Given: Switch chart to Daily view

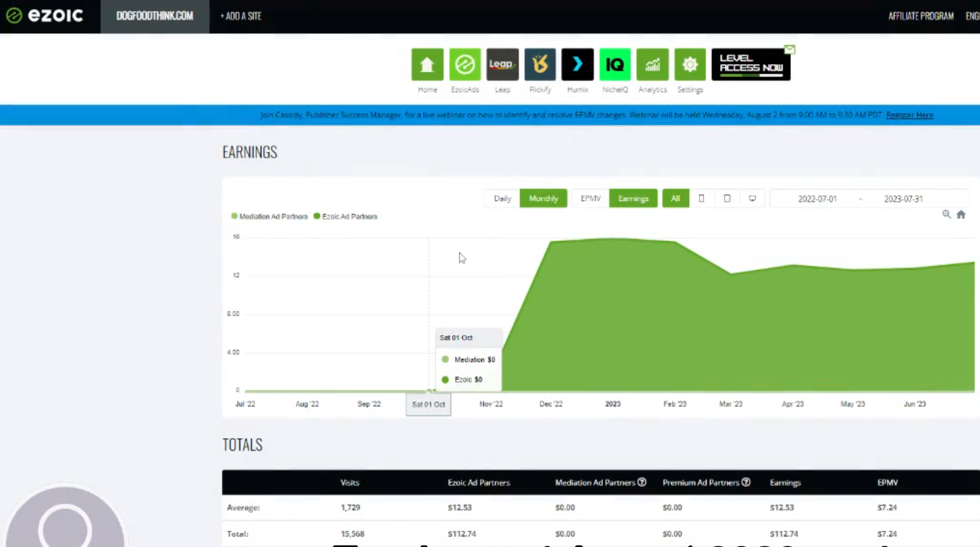Looking at the screenshot, I should [502, 199].
